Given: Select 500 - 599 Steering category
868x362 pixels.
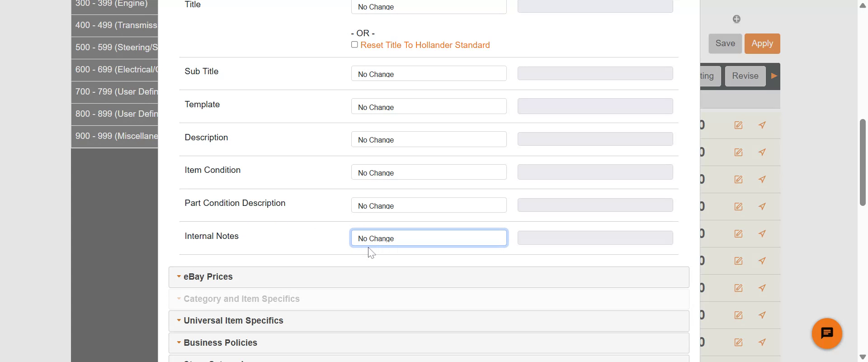Looking at the screenshot, I should [x=114, y=48].
